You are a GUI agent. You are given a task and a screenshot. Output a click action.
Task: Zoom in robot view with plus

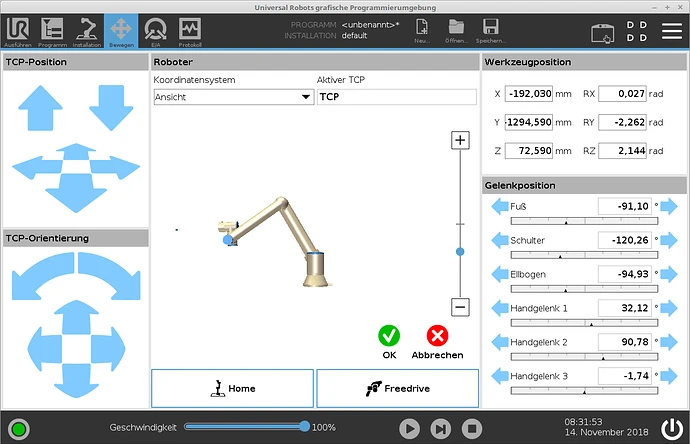point(460,140)
